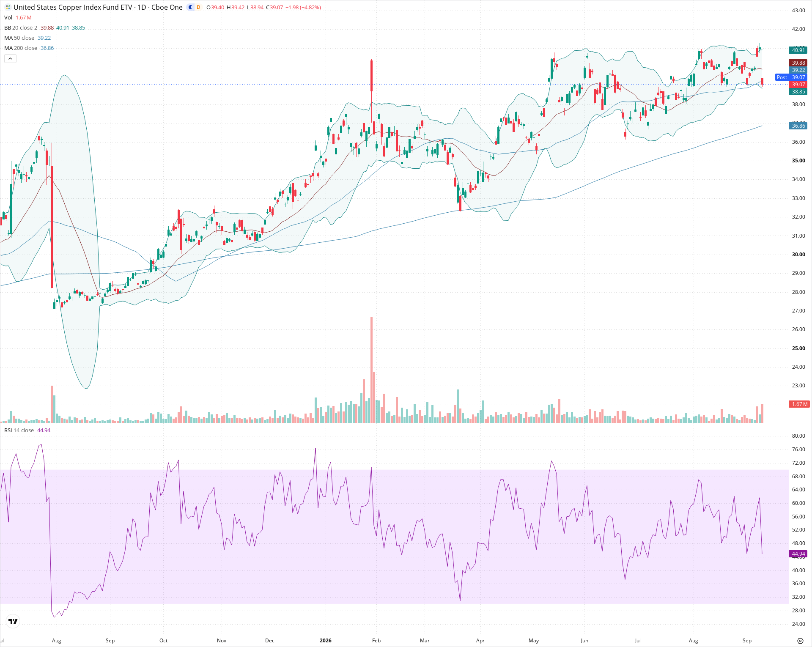Click the 44.94 RSI value label on the axis
This screenshot has height=647, width=812.
798,554
